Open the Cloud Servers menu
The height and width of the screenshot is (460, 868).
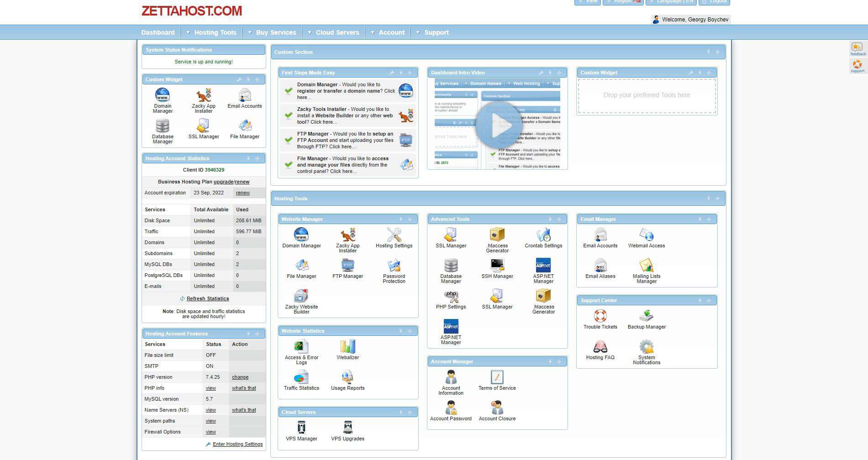(337, 32)
